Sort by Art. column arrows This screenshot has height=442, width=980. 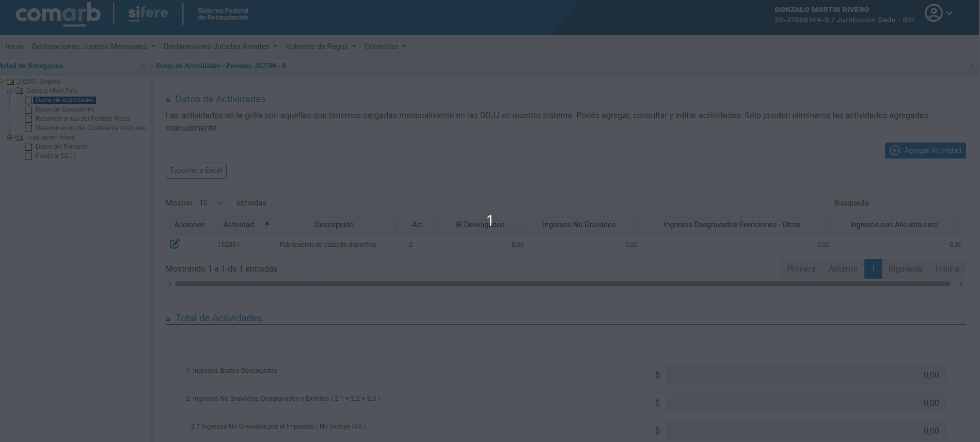[435, 225]
